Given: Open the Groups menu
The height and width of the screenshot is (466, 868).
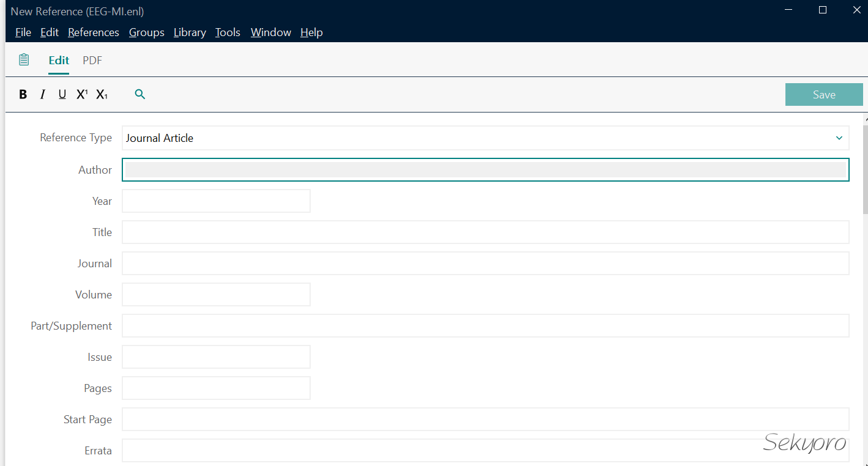Looking at the screenshot, I should pos(146,32).
